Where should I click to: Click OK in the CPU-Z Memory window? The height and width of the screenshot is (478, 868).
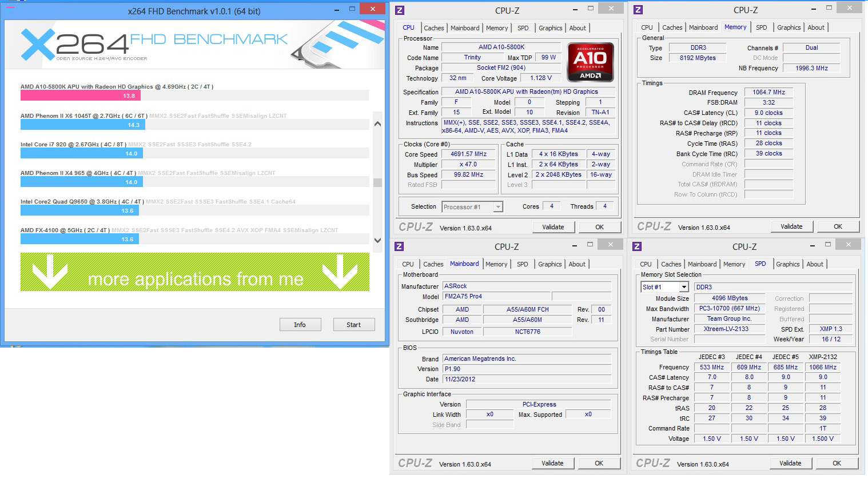pos(838,226)
